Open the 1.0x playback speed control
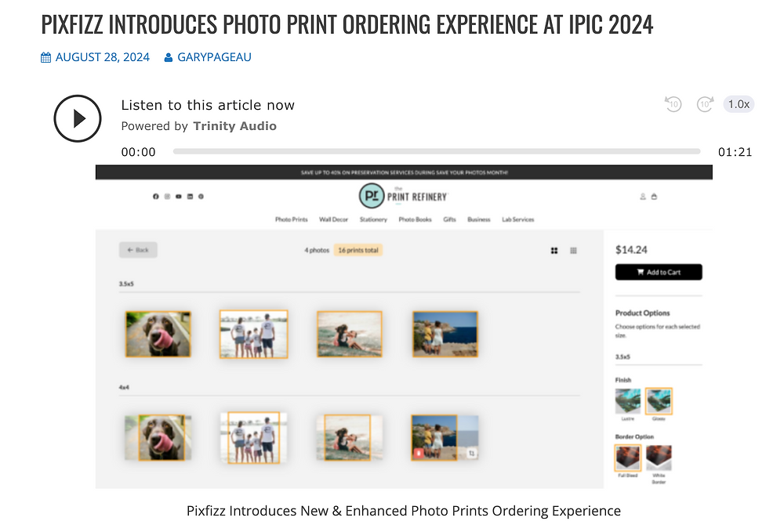The width and height of the screenshot is (784, 532). point(738,103)
